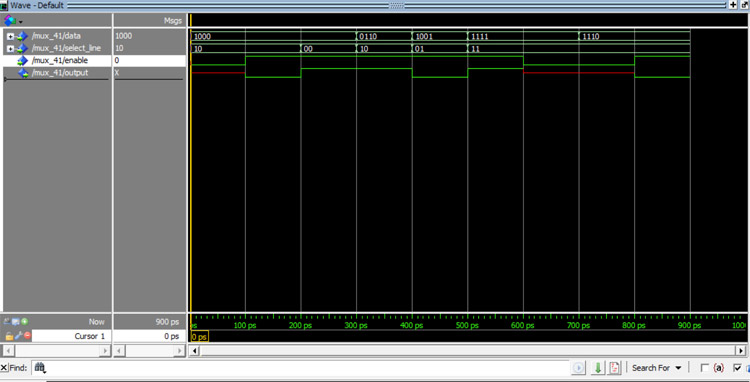This screenshot has height=382, width=750.
Task: Click the yellow 0 ps cursor marker box
Action: [199, 337]
